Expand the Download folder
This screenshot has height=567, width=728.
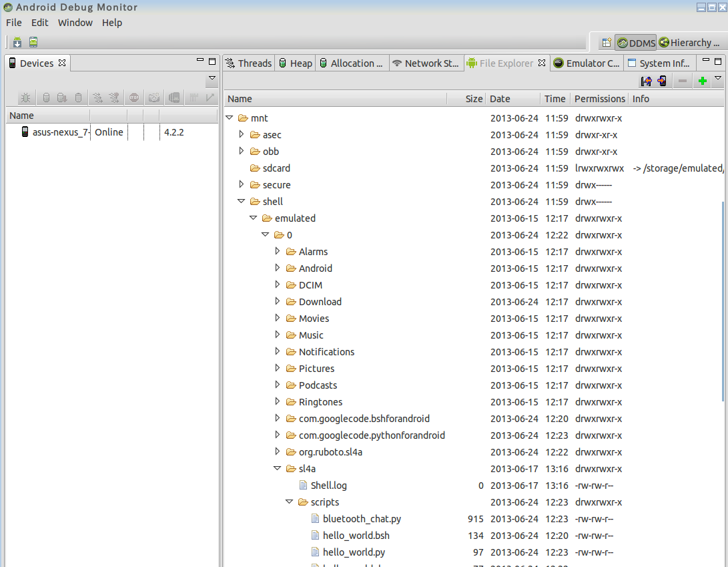pyautogui.click(x=278, y=301)
